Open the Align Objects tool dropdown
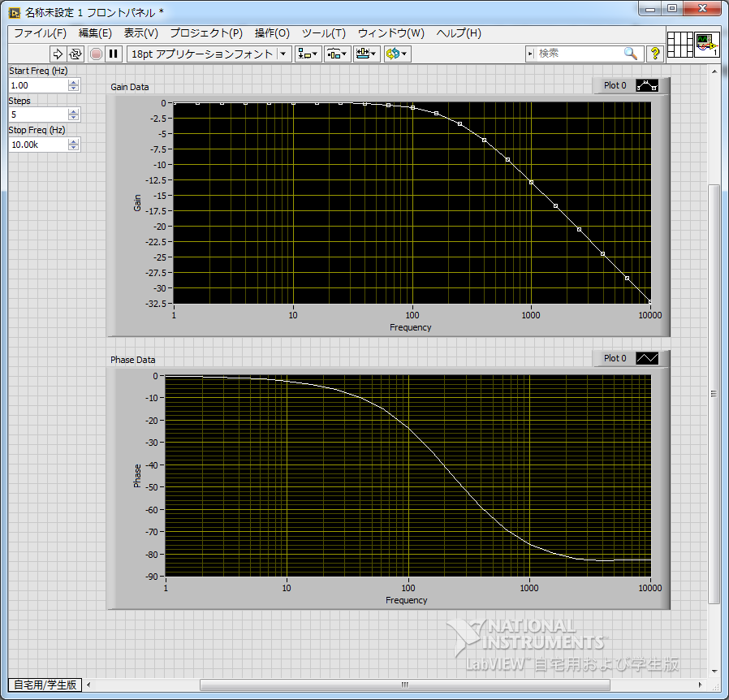 [x=308, y=54]
